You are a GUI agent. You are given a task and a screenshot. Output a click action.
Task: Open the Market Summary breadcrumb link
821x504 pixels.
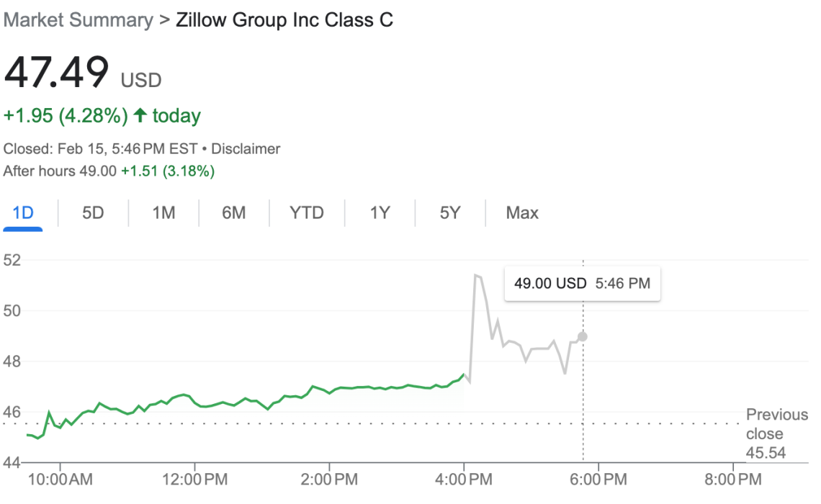click(x=78, y=20)
